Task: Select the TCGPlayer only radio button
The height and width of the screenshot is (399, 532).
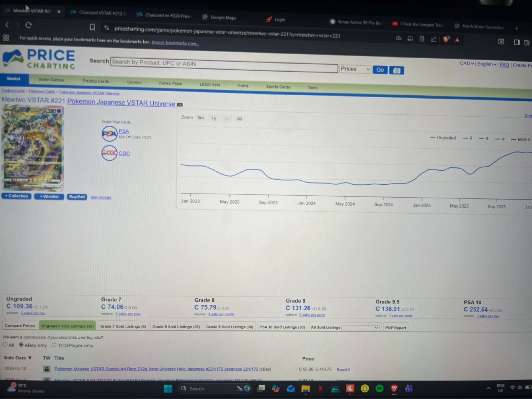Action: click(54, 345)
